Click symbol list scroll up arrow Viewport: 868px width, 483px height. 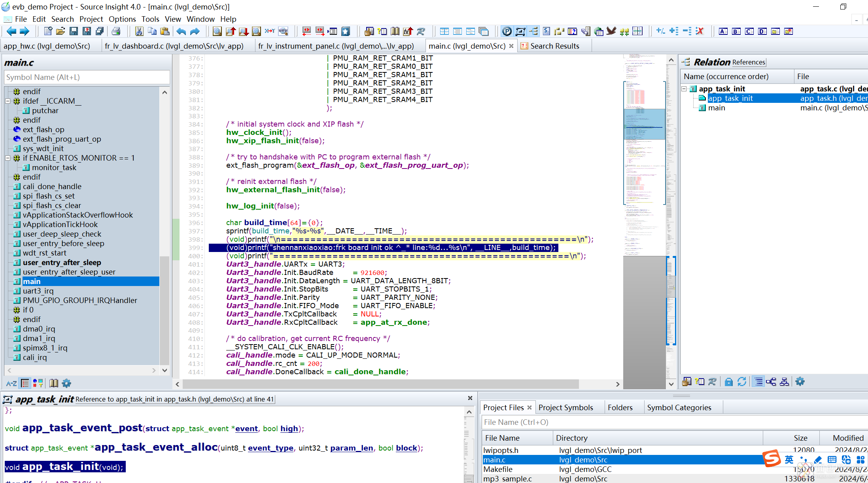point(165,92)
